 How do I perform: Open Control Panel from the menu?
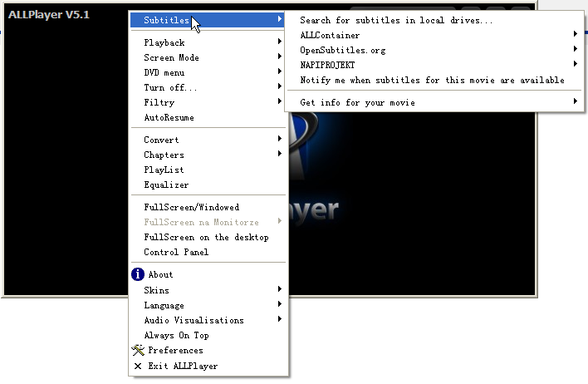(208, 252)
